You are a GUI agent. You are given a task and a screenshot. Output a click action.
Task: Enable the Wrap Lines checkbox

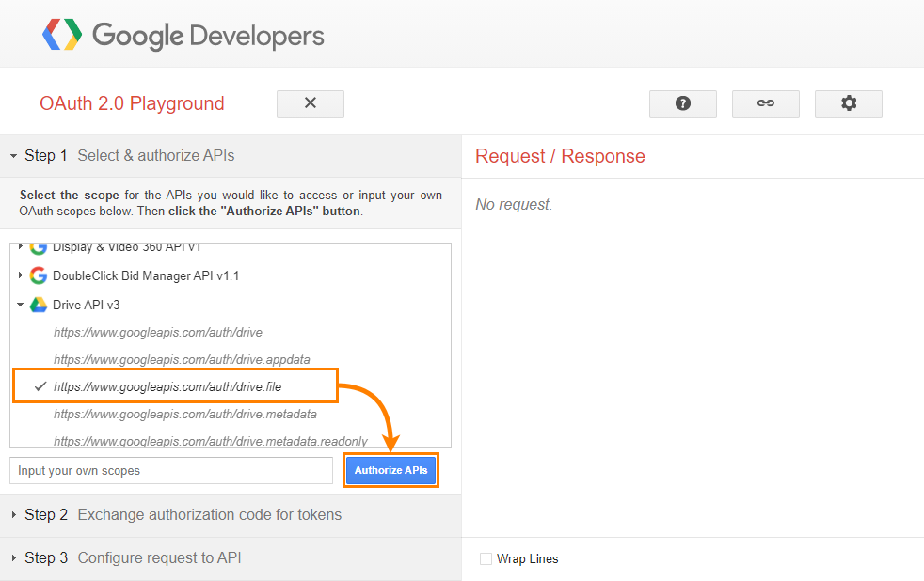click(x=486, y=558)
